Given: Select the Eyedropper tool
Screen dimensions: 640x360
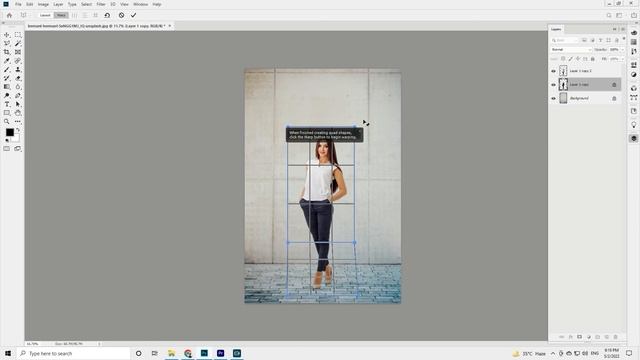Looking at the screenshot, I should pos(7,61).
